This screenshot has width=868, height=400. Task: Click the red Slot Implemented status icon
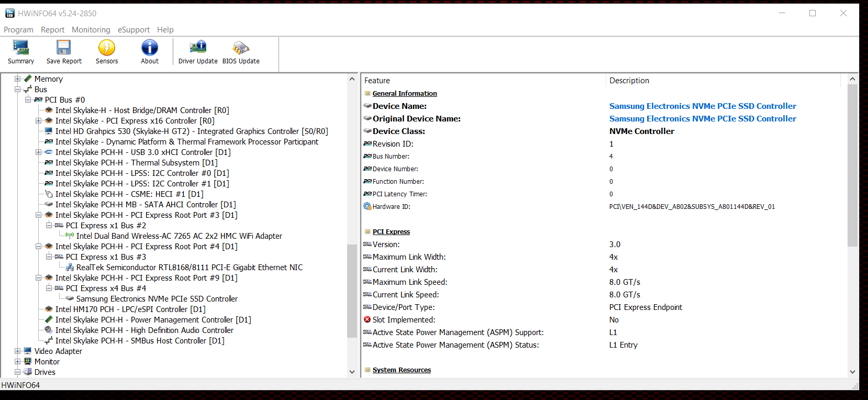tap(368, 319)
